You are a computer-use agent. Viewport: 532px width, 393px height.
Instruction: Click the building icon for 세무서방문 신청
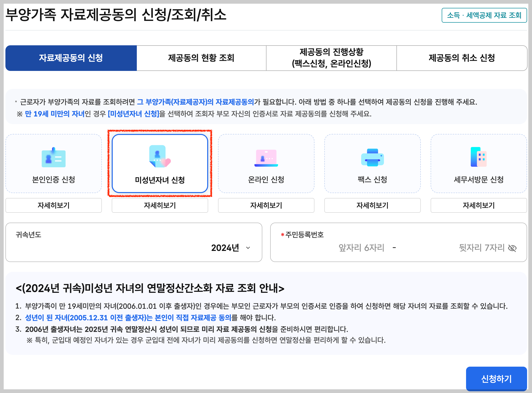479,157
